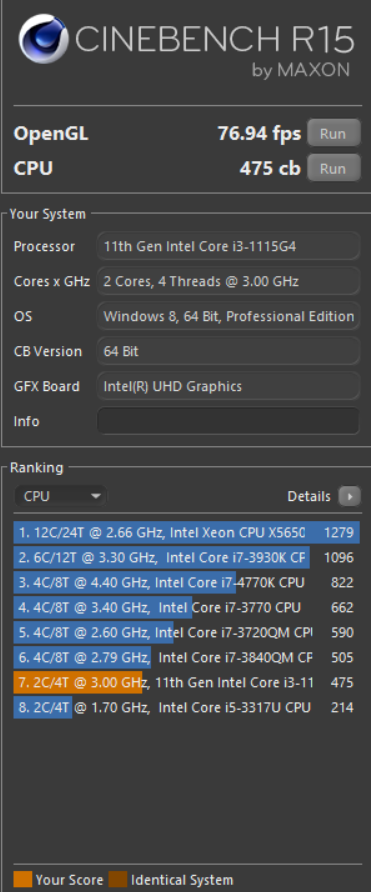Viewport: 371px width, 892px height.
Task: Click into the empty Info field
Action: (228, 421)
